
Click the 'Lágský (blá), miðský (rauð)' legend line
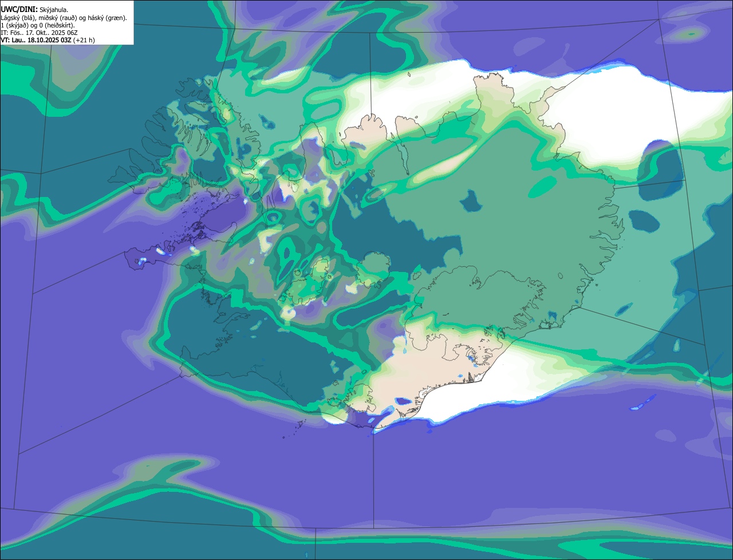pos(64,18)
